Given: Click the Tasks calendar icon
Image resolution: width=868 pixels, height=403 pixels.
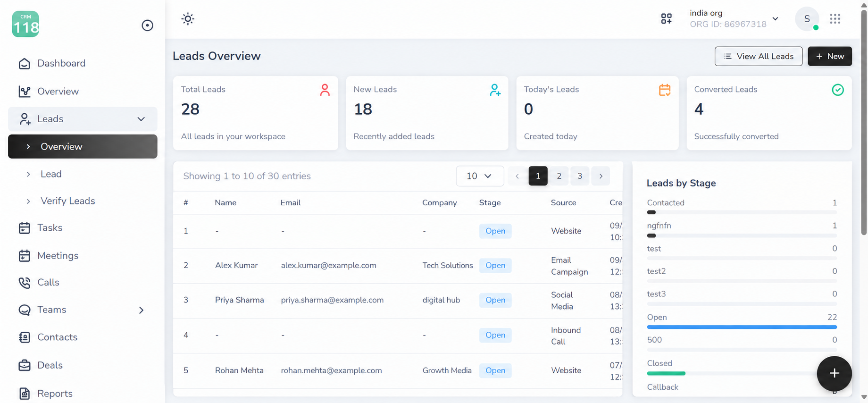Looking at the screenshot, I should (x=25, y=228).
